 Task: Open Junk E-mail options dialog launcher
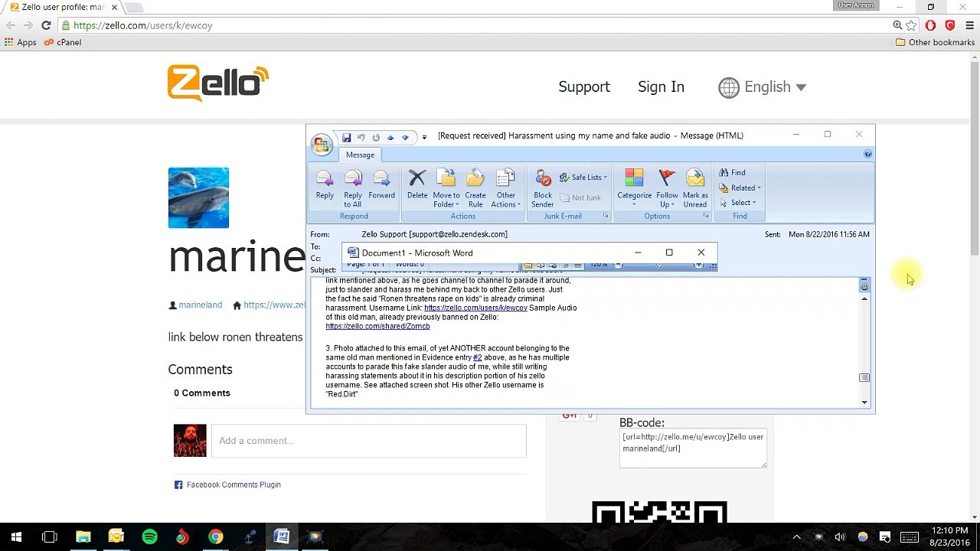(x=606, y=216)
